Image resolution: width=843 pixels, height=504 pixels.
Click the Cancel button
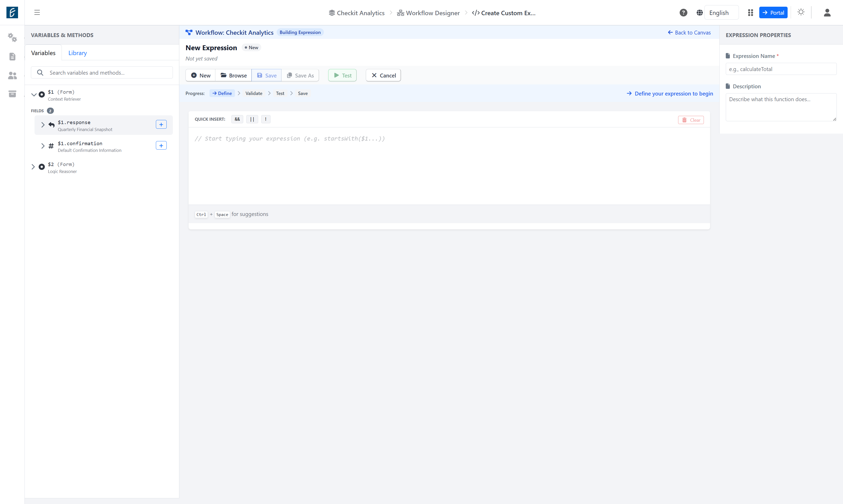[383, 75]
